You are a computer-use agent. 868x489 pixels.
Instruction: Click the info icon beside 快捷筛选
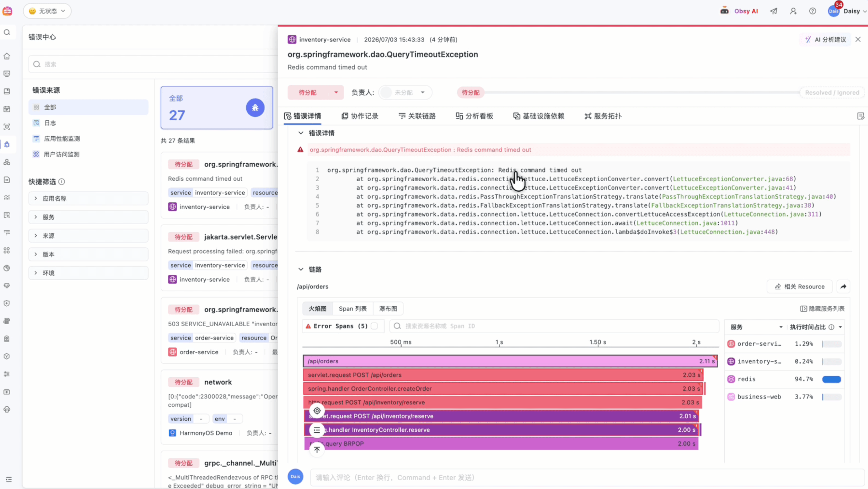click(62, 182)
